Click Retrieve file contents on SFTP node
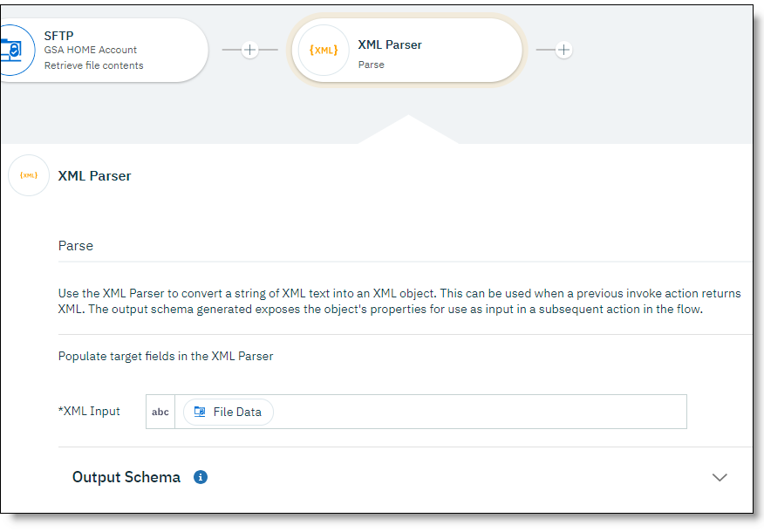764x532 pixels. [93, 65]
